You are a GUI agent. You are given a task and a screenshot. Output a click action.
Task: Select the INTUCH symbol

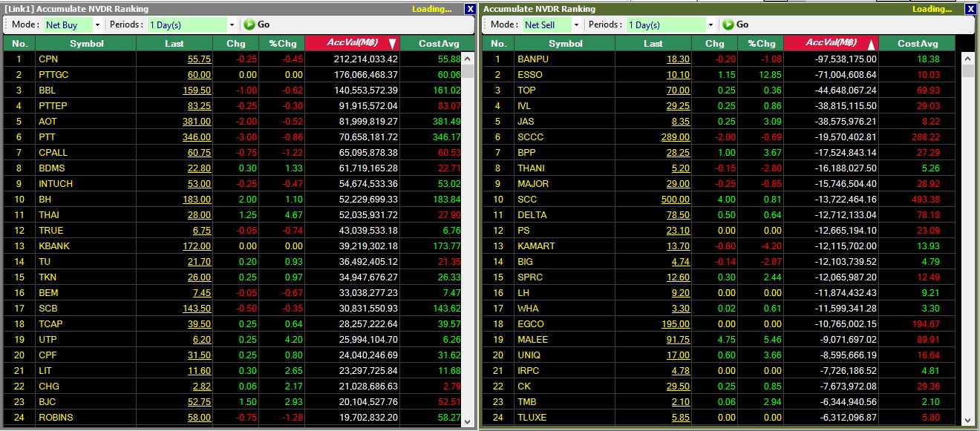(x=55, y=183)
